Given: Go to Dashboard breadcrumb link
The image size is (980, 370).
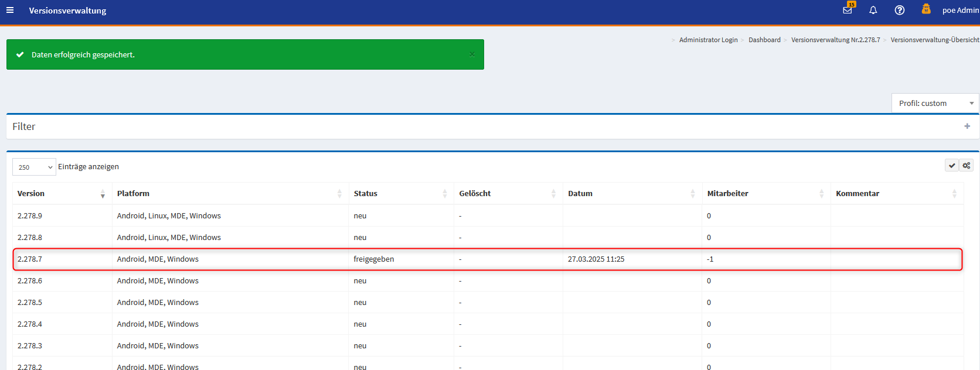Looking at the screenshot, I should (764, 40).
